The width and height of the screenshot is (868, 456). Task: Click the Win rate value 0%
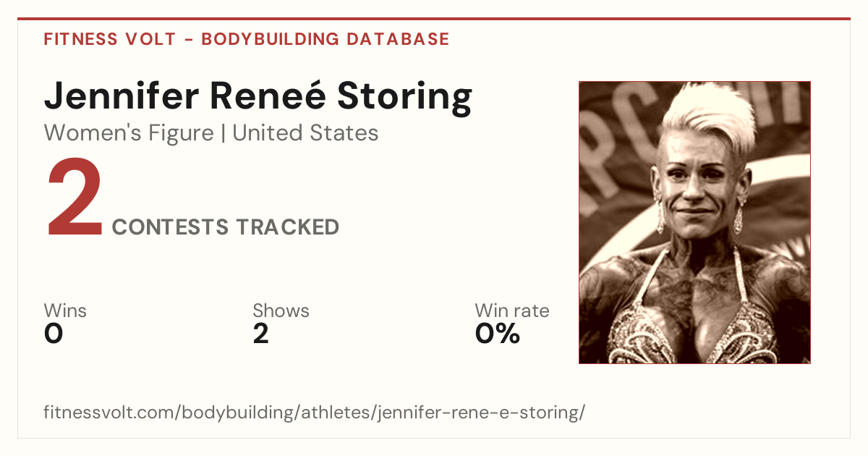coord(498,334)
